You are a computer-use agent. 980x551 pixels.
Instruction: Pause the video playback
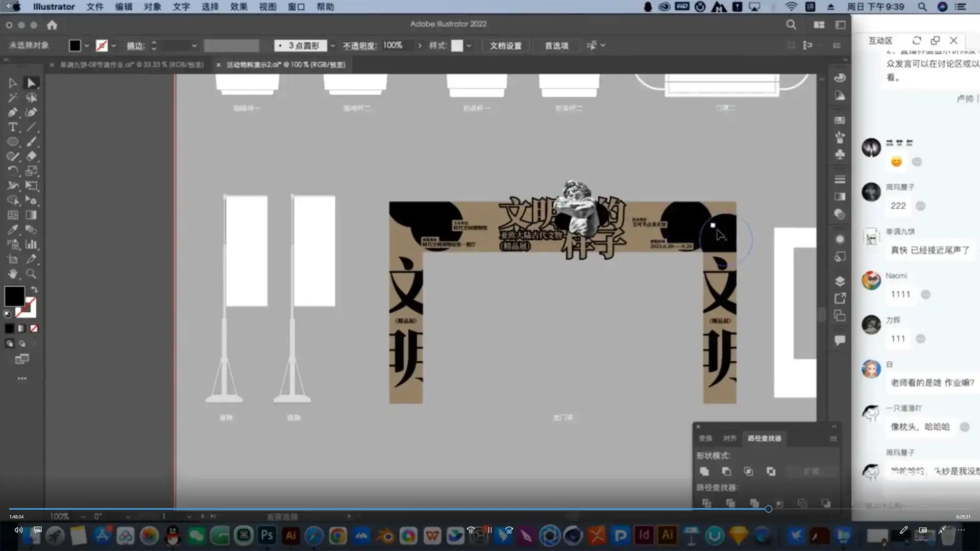(x=489, y=530)
